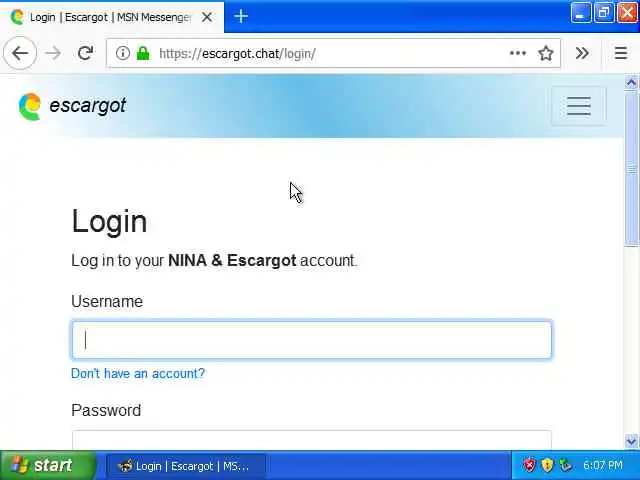Follow the "Don't have an account?" link
640x480 pixels.
[x=138, y=373]
